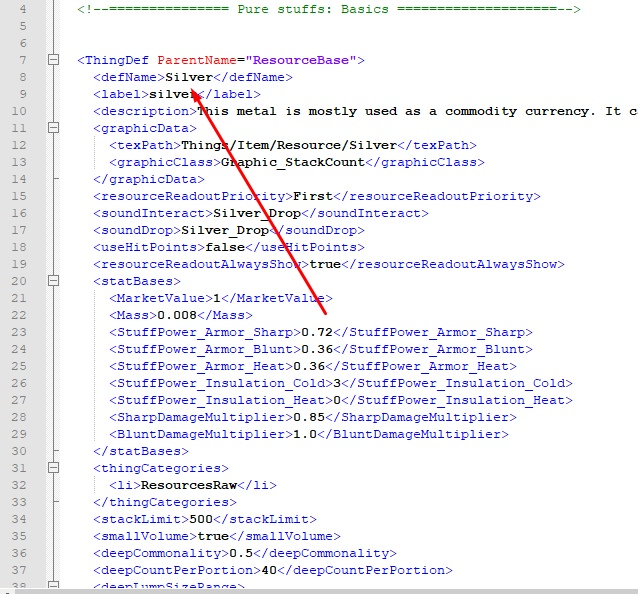The image size is (638, 594).
Task: Click line number 34 in the margin
Action: 19,519
